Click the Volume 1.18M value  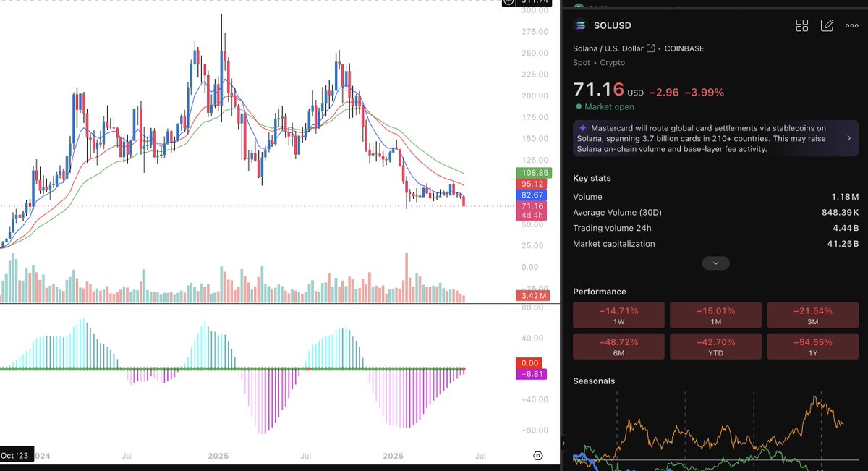[845, 197]
